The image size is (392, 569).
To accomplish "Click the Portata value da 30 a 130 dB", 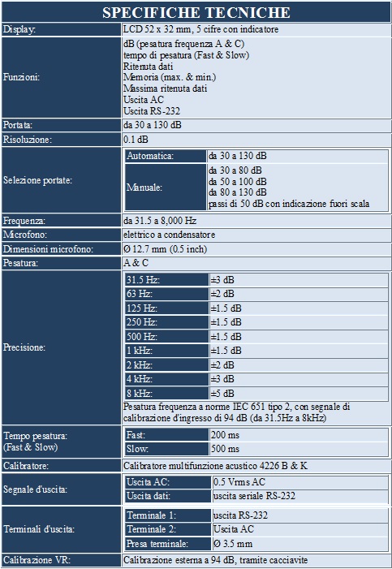I will tap(153, 125).
